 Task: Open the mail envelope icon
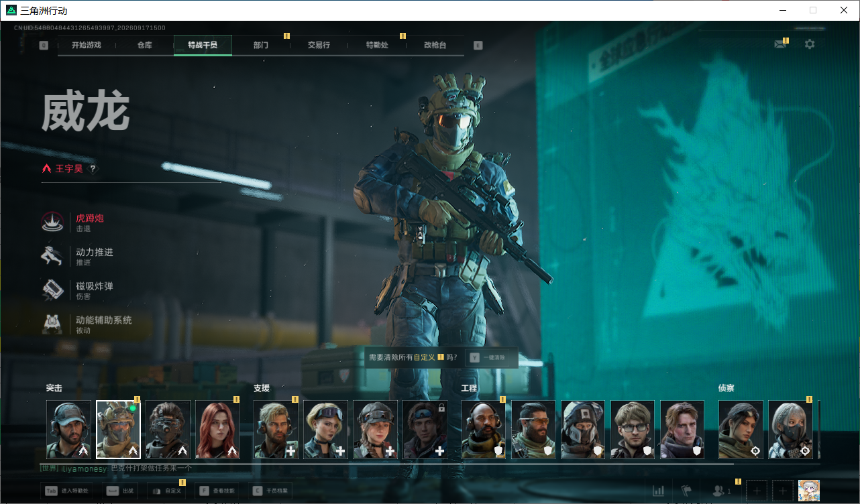(x=780, y=44)
